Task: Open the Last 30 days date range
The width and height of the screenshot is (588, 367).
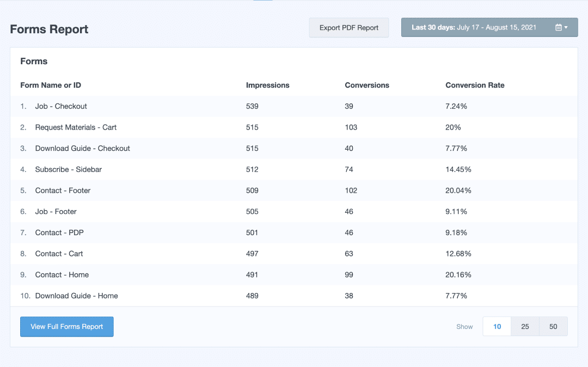Action: (x=474, y=28)
